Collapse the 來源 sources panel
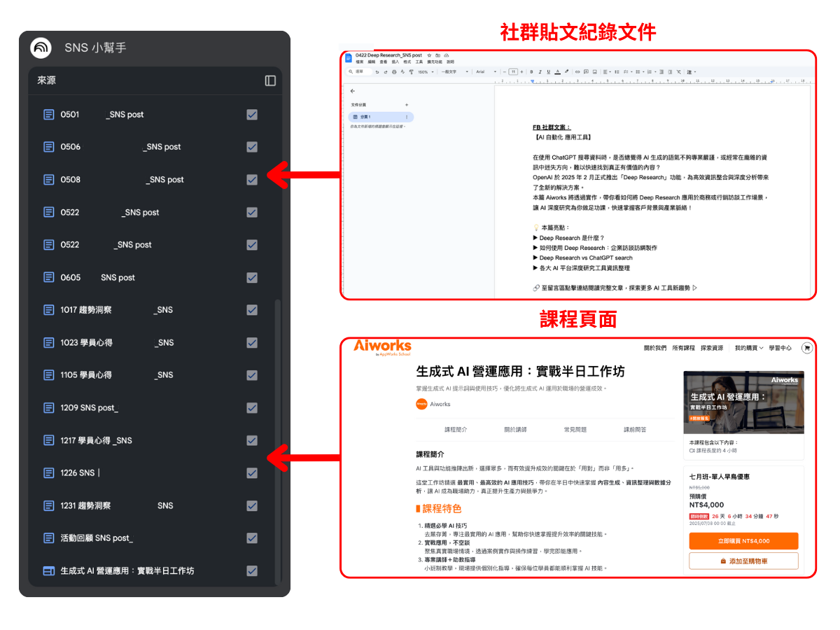The height and width of the screenshot is (630, 840). coord(270,80)
